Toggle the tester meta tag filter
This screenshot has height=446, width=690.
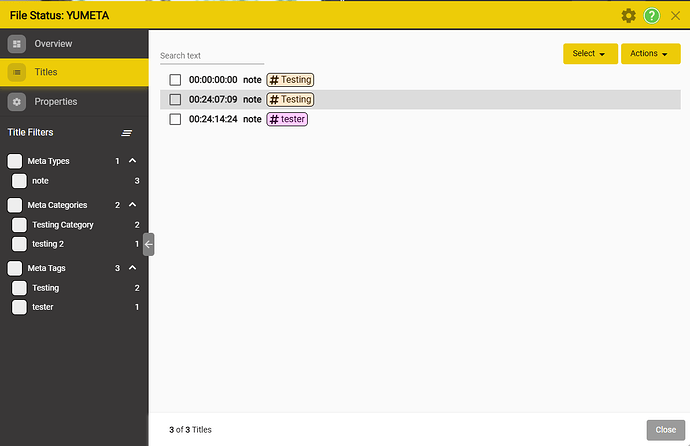[19, 307]
